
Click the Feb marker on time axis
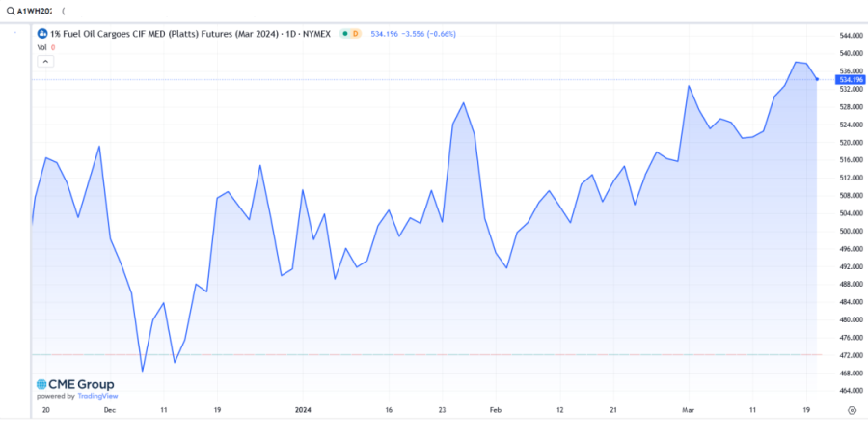pos(496,409)
